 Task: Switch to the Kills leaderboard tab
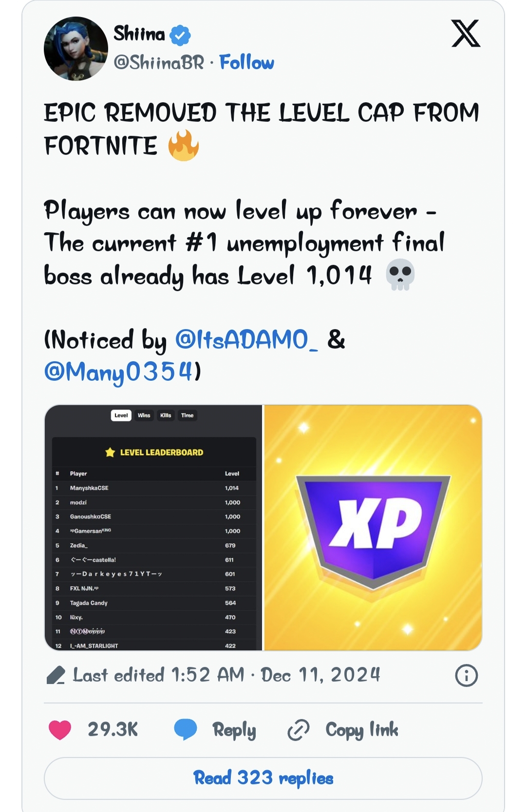click(x=166, y=415)
